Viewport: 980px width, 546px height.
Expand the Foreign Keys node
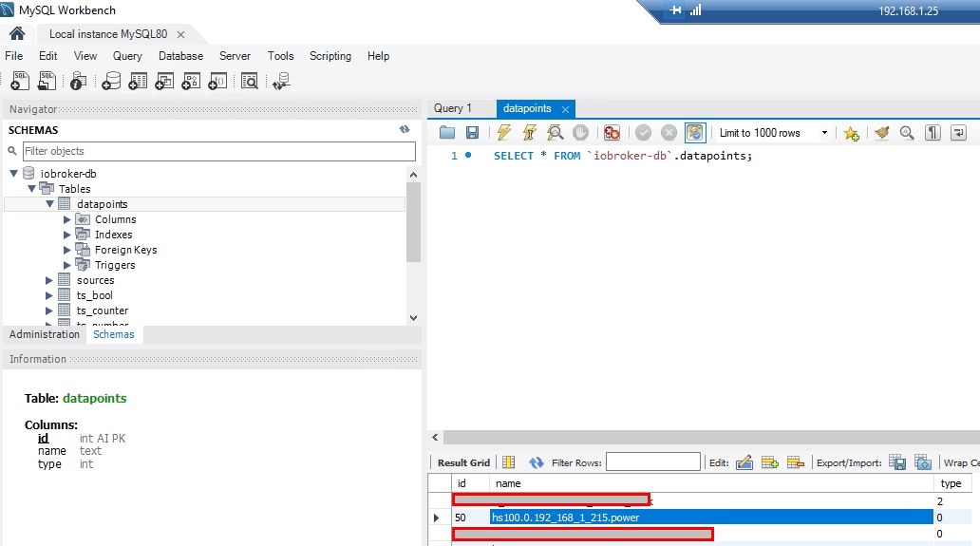(x=66, y=250)
